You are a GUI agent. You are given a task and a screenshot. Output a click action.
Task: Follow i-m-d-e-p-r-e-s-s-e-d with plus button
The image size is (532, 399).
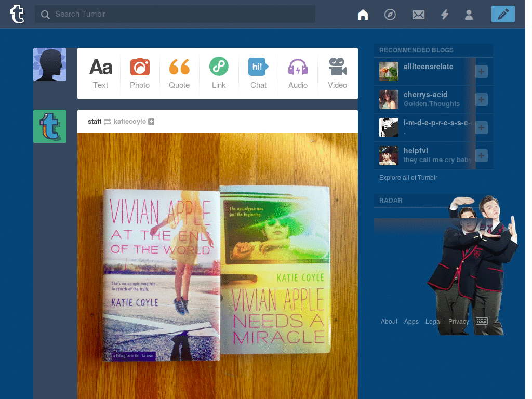481,128
